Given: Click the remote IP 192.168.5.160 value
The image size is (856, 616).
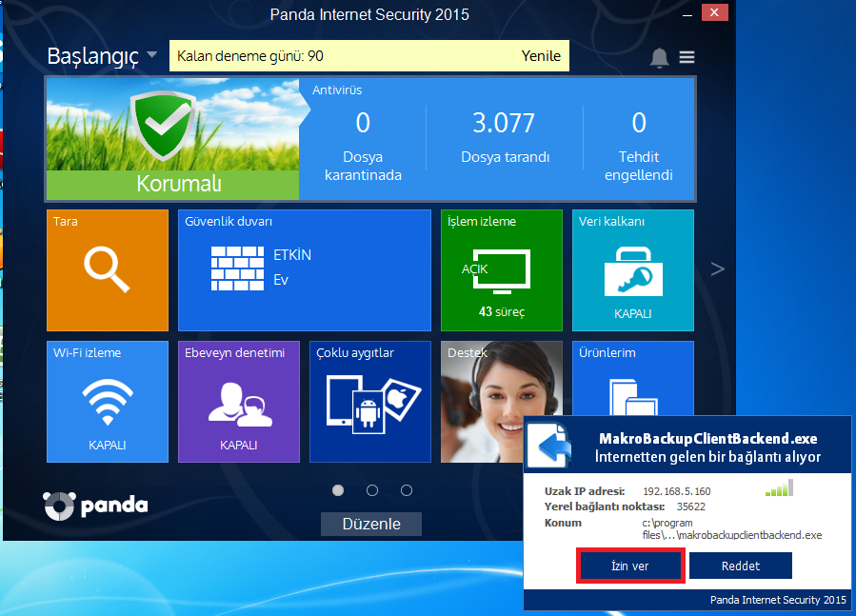Looking at the screenshot, I should click(677, 491).
